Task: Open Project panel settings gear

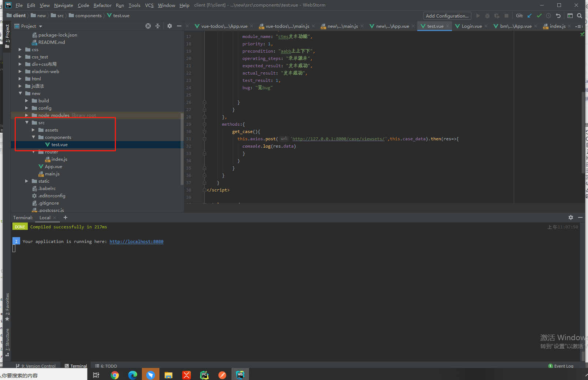Action: [169, 26]
